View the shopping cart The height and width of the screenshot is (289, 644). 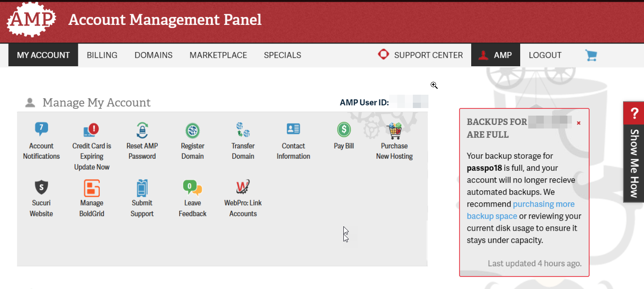point(591,55)
